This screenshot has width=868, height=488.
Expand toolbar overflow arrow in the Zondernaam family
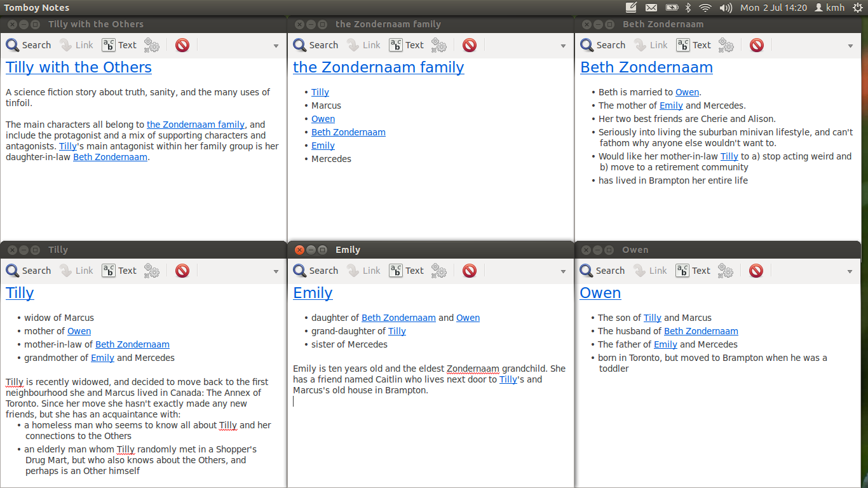(563, 46)
